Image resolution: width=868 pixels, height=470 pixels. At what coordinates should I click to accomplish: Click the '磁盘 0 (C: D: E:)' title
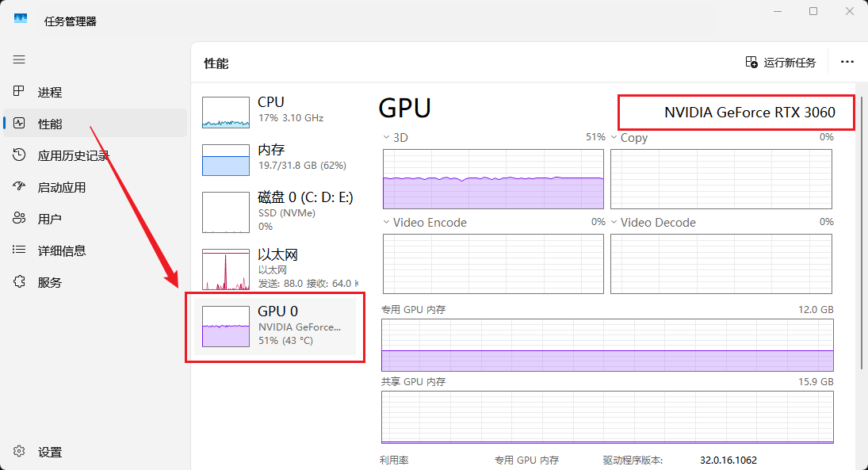click(305, 197)
